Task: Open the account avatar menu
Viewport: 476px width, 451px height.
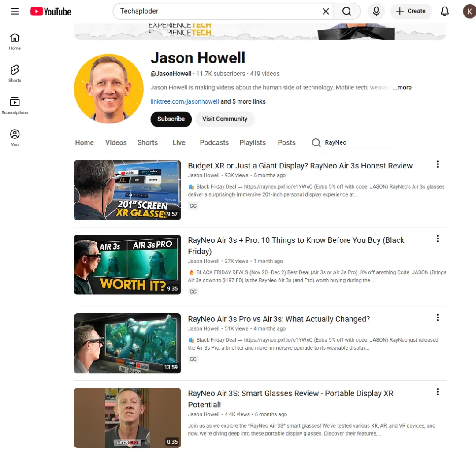Action: [469, 11]
